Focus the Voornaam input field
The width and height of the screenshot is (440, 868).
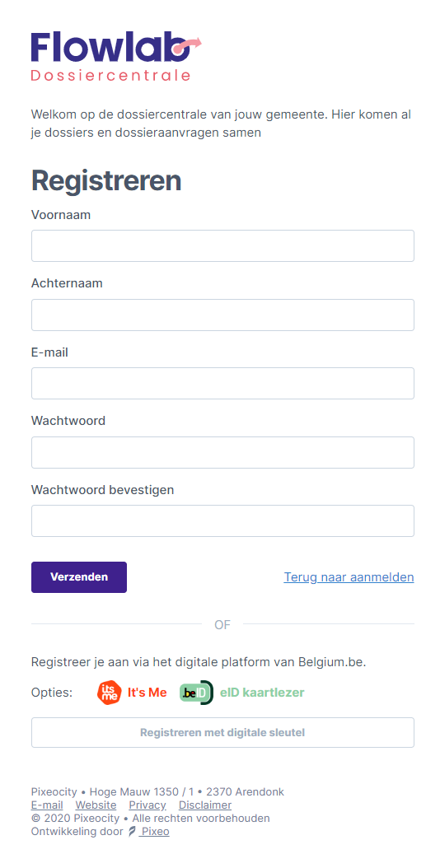222,245
